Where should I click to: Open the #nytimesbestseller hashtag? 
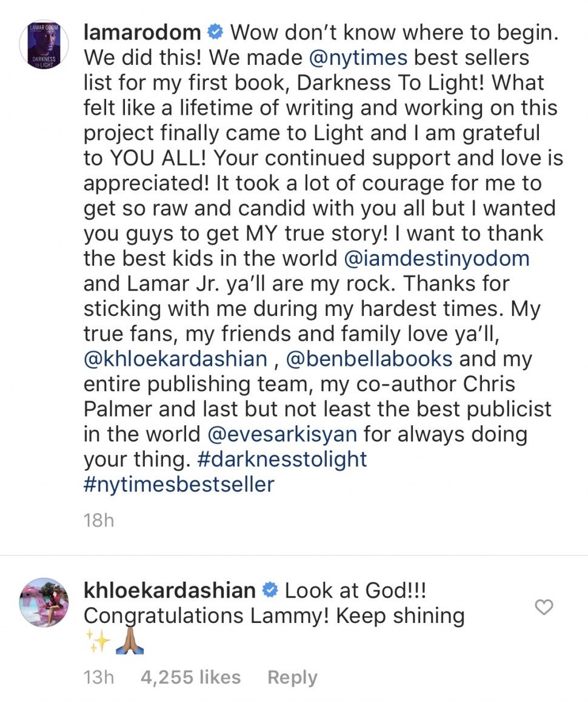(x=179, y=485)
